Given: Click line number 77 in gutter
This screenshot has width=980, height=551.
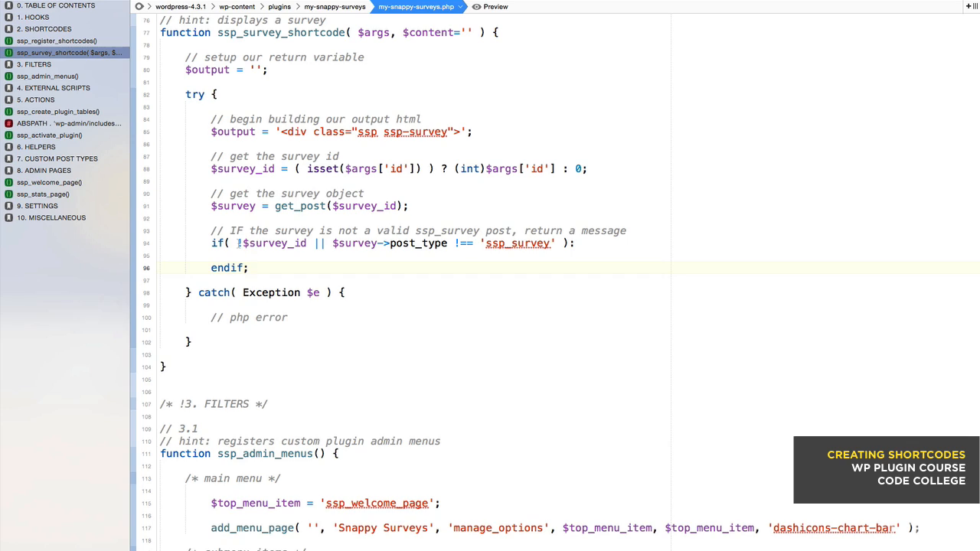Looking at the screenshot, I should point(146,33).
